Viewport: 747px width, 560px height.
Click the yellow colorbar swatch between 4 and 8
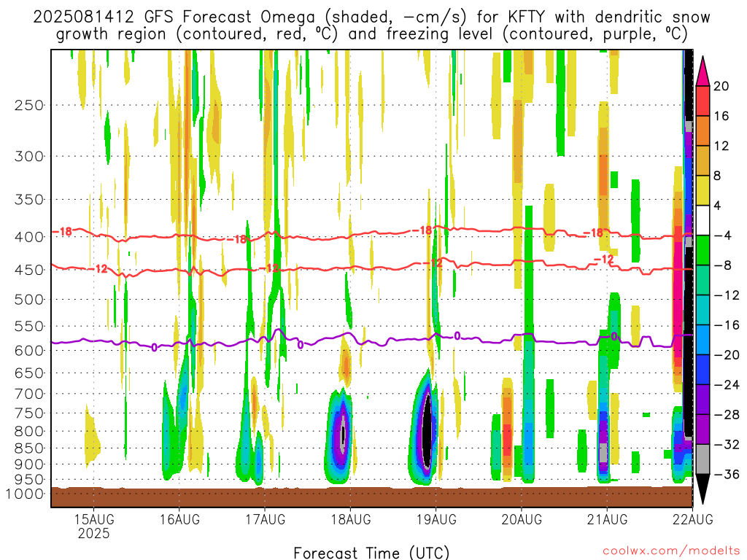[x=703, y=190]
